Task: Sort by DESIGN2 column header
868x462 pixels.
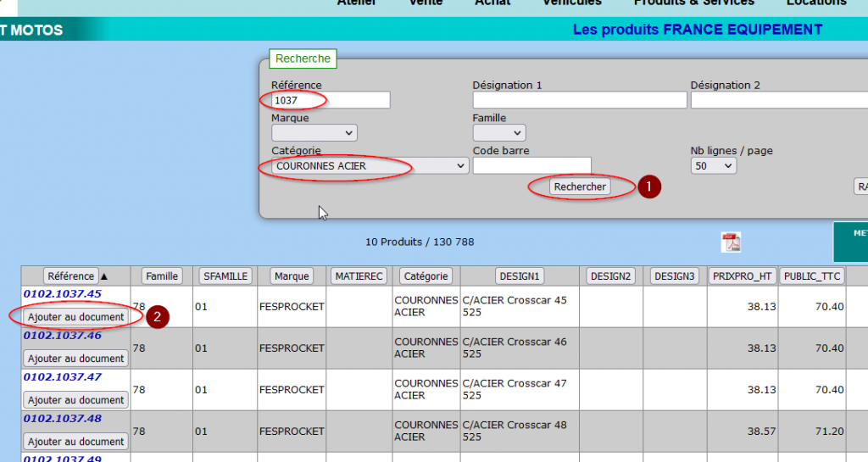Action: (610, 276)
